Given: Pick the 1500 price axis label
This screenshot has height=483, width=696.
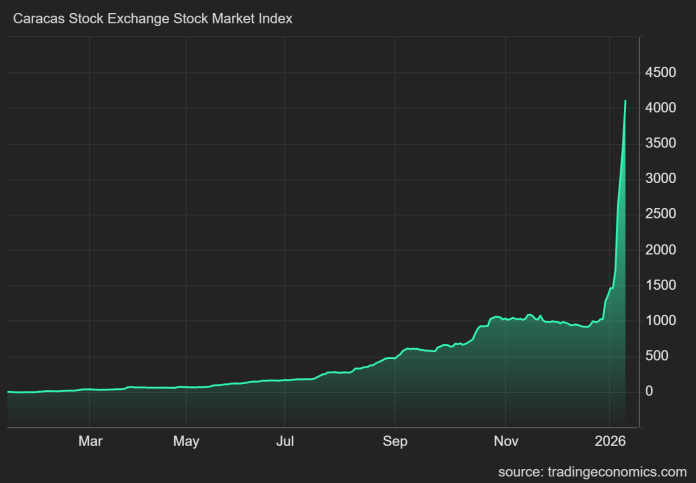Looking at the screenshot, I should click(661, 286).
